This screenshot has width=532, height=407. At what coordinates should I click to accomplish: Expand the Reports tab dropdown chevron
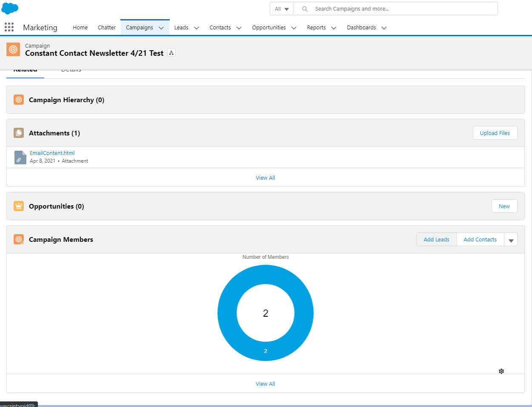pos(334,28)
